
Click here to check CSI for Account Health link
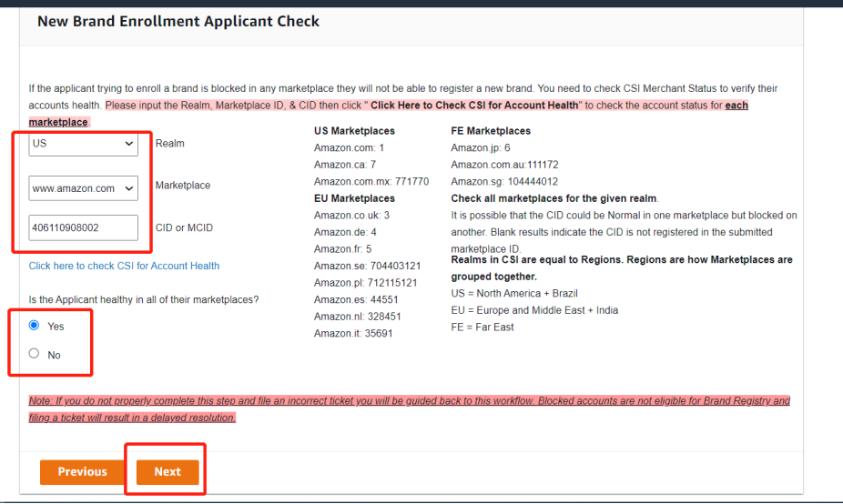click(124, 266)
